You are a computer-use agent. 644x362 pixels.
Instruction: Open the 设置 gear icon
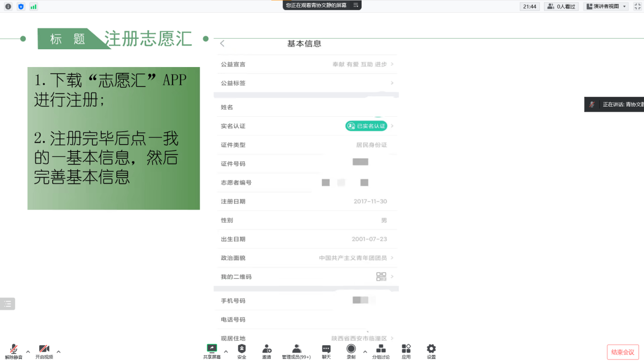pos(431,348)
